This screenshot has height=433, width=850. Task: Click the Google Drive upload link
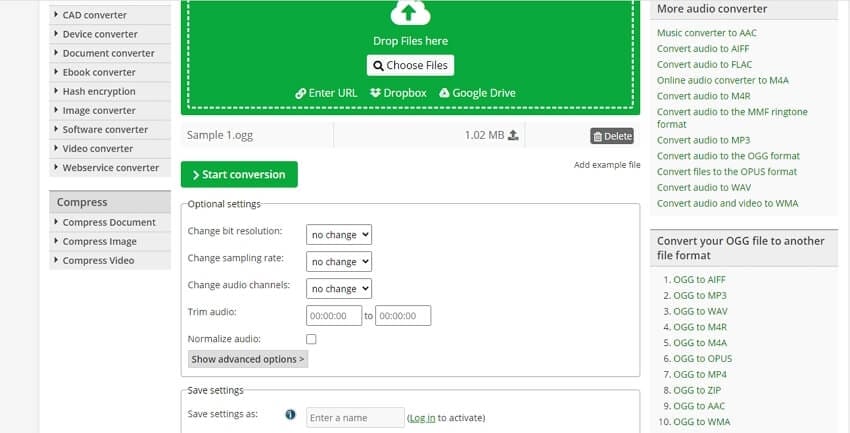[477, 93]
